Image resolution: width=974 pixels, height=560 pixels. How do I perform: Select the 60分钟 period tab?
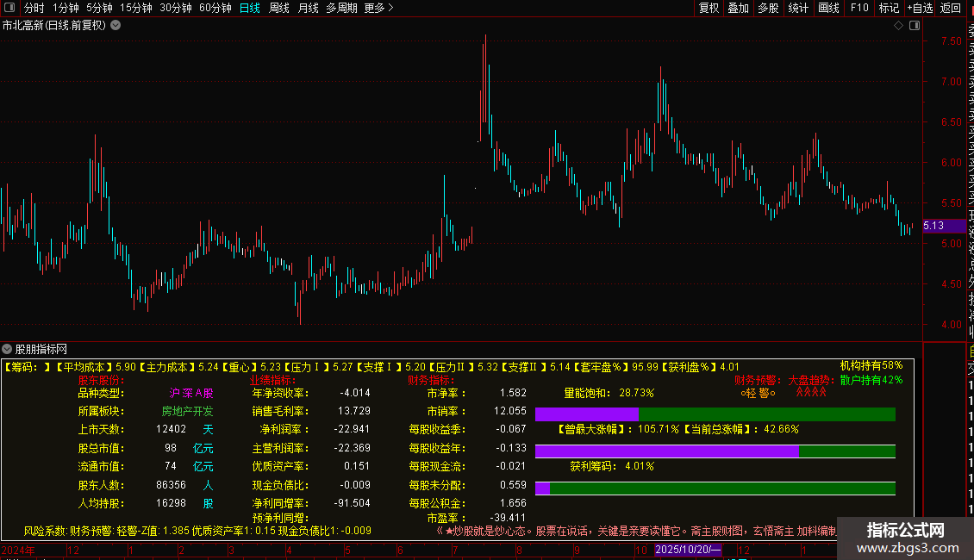pos(215,8)
